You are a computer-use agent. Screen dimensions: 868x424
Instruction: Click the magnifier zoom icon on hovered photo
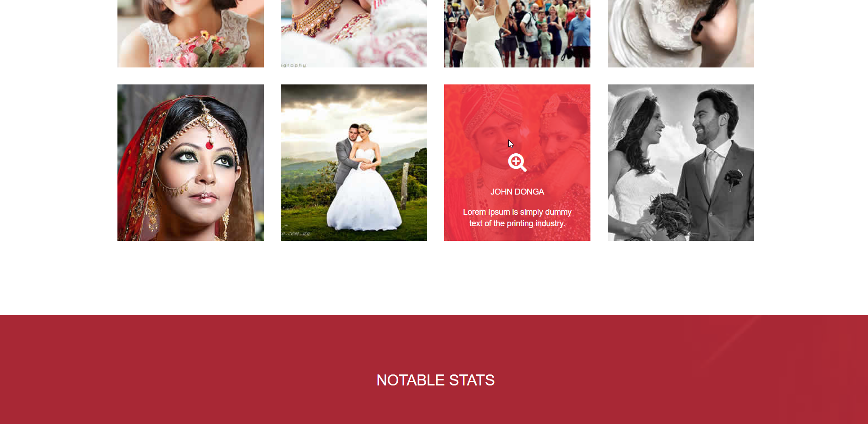[x=517, y=162]
